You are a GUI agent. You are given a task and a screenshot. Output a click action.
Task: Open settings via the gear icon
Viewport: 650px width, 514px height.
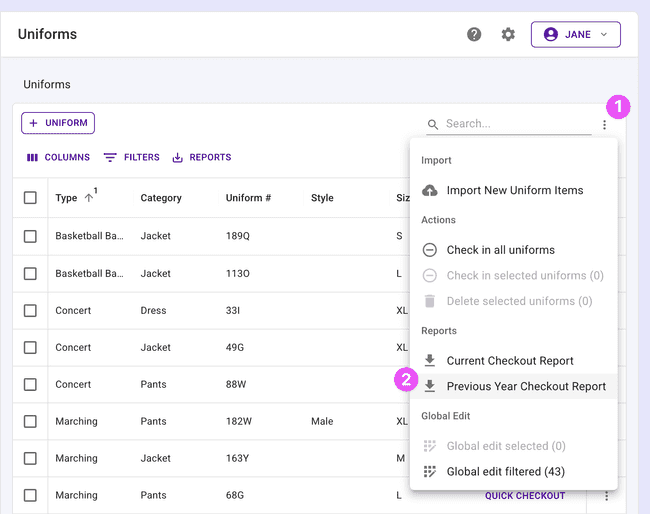point(508,35)
